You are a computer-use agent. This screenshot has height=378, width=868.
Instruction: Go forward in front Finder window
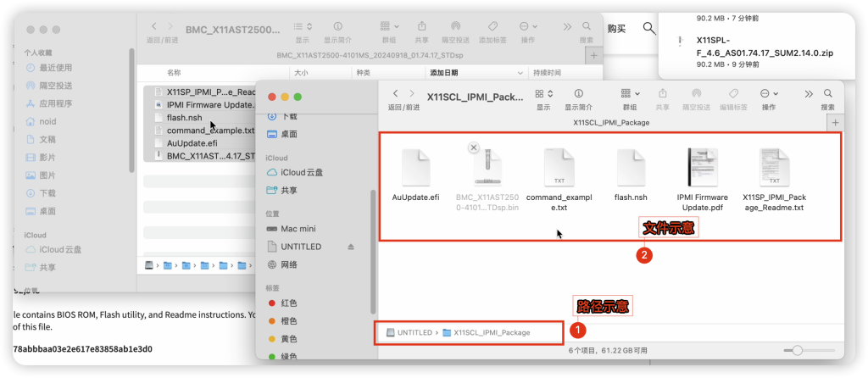(x=412, y=93)
